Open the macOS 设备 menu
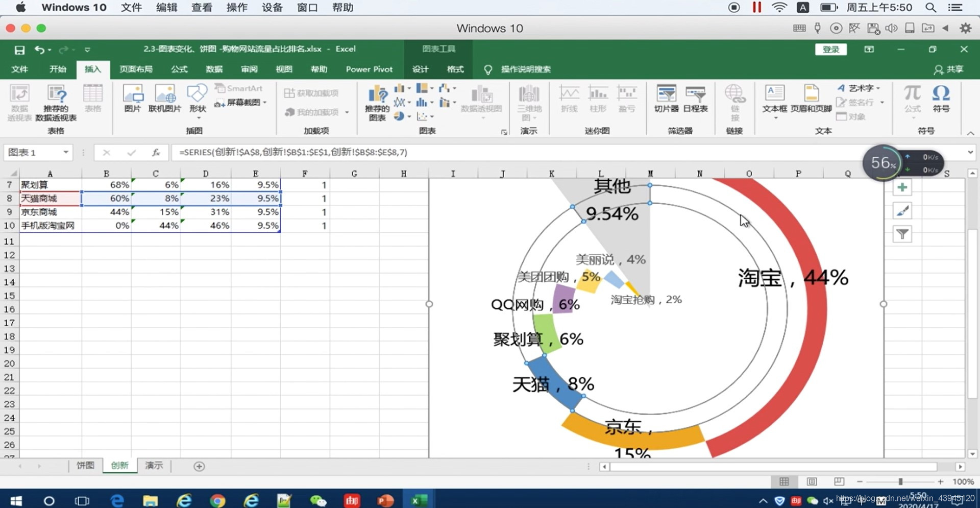Screen dimensions: 980x508 [272, 8]
